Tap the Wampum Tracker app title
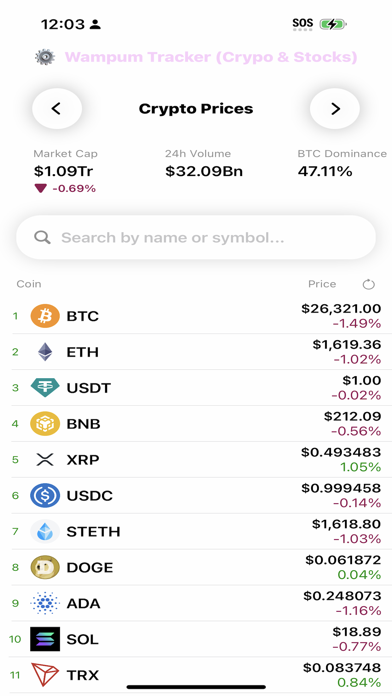The width and height of the screenshot is (392, 696). click(211, 57)
